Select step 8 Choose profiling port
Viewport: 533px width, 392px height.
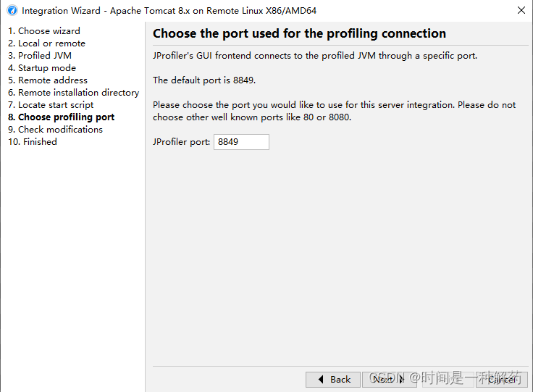pyautogui.click(x=61, y=117)
